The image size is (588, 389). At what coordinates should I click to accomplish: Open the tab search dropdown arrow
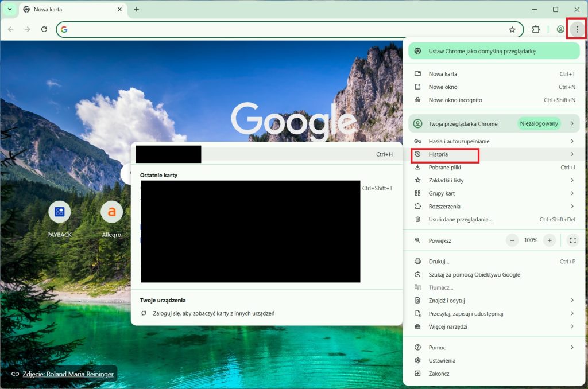[10, 10]
